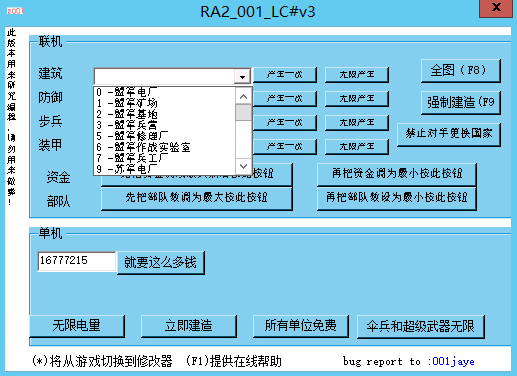The height and width of the screenshot is (376, 517).
Task: Open the 001jaye bug report link
Action: (x=453, y=361)
